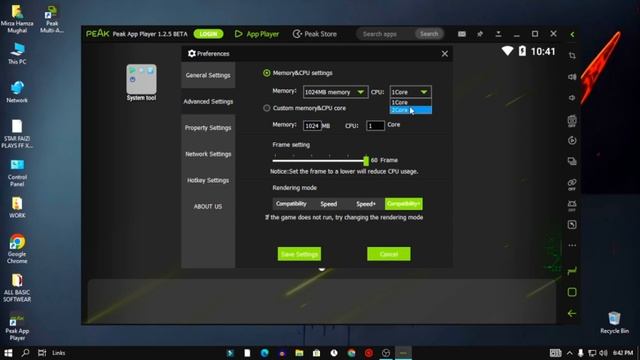Open the screen recorder icon in sidebar
The image size is (640, 360).
click(x=572, y=140)
